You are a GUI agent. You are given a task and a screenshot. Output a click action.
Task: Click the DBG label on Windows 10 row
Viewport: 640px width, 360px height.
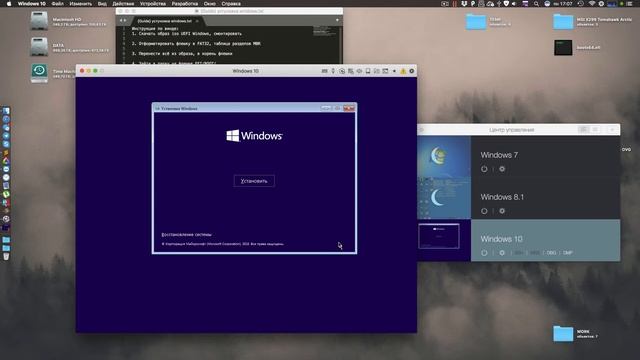pyautogui.click(x=551, y=253)
